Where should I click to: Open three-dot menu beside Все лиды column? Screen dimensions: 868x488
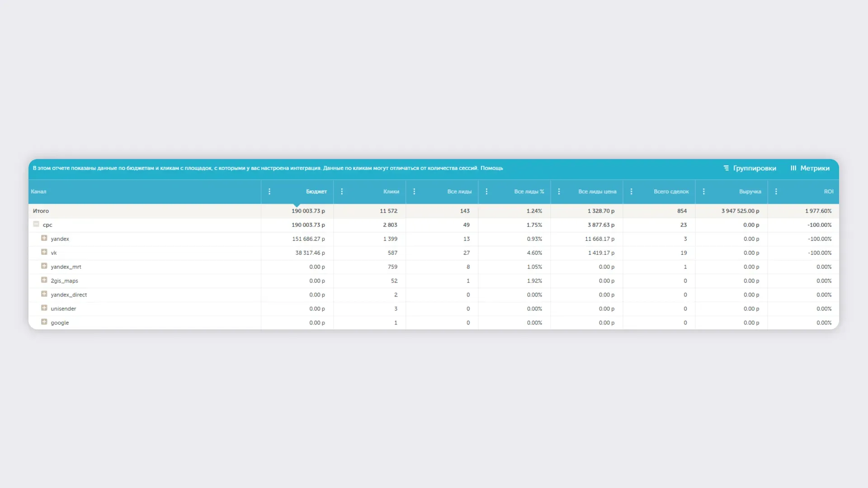pyautogui.click(x=414, y=192)
